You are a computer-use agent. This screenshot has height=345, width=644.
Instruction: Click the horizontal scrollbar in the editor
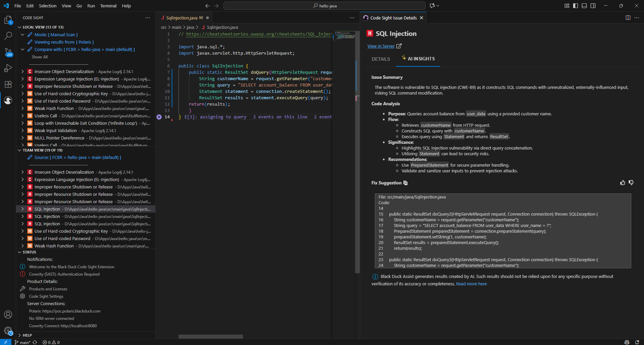click(210, 336)
